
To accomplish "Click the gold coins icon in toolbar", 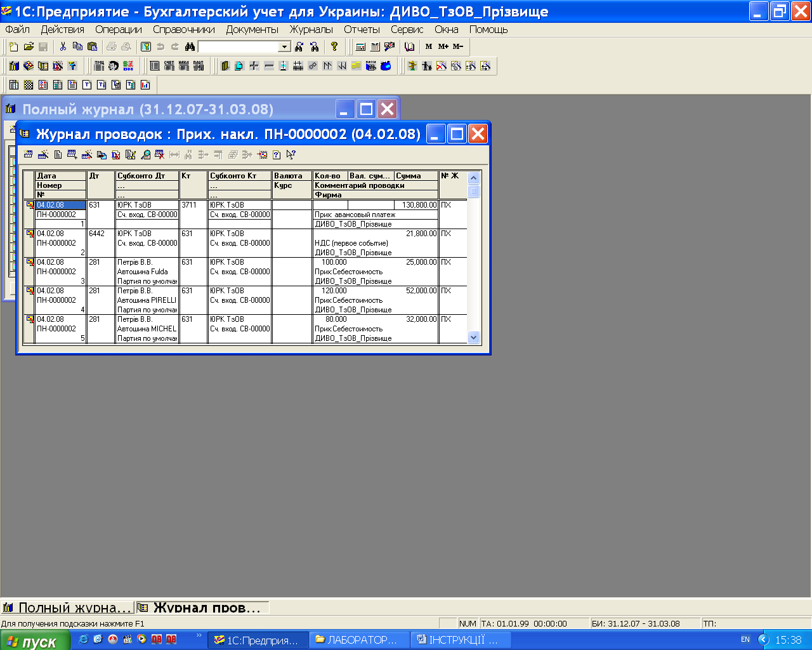I will (x=356, y=65).
